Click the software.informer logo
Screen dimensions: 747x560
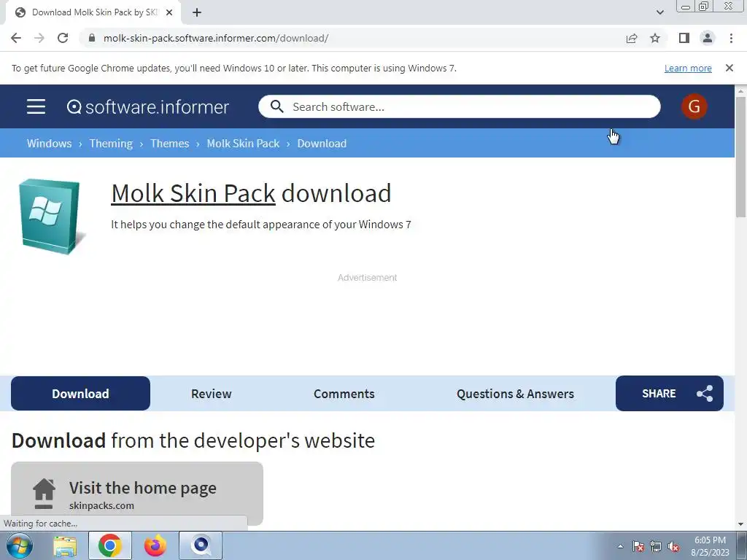[148, 106]
